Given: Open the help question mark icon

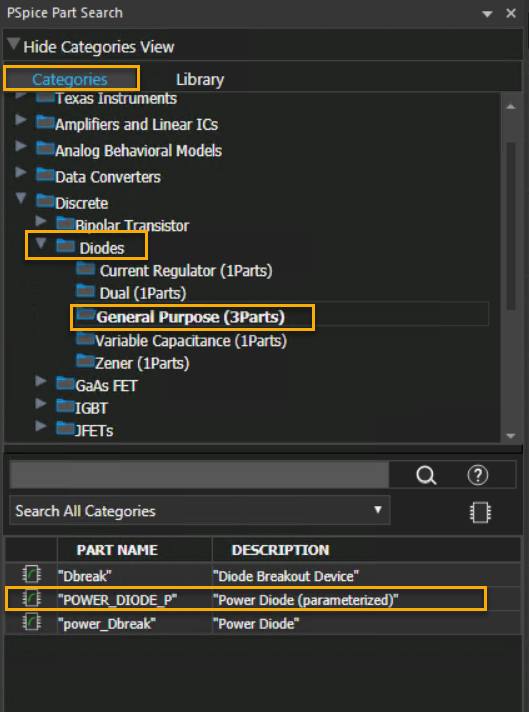Looking at the screenshot, I should [x=477, y=475].
